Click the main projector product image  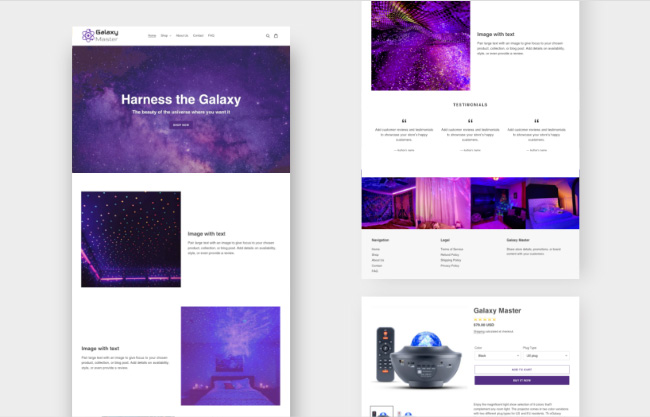pos(420,358)
